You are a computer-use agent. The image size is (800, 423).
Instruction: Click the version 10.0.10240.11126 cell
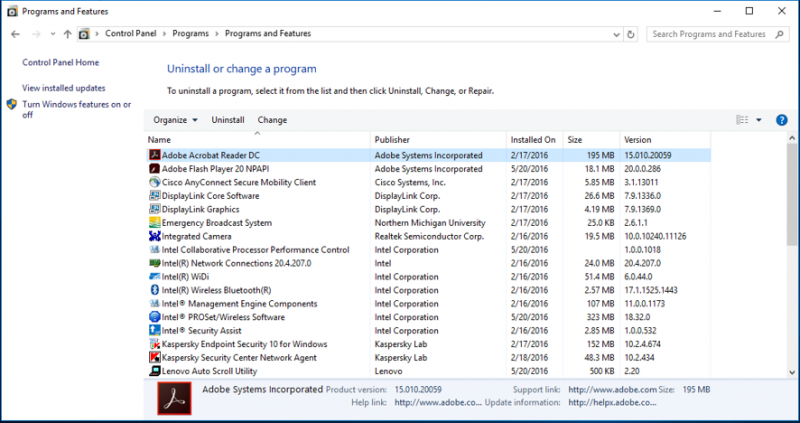point(656,236)
